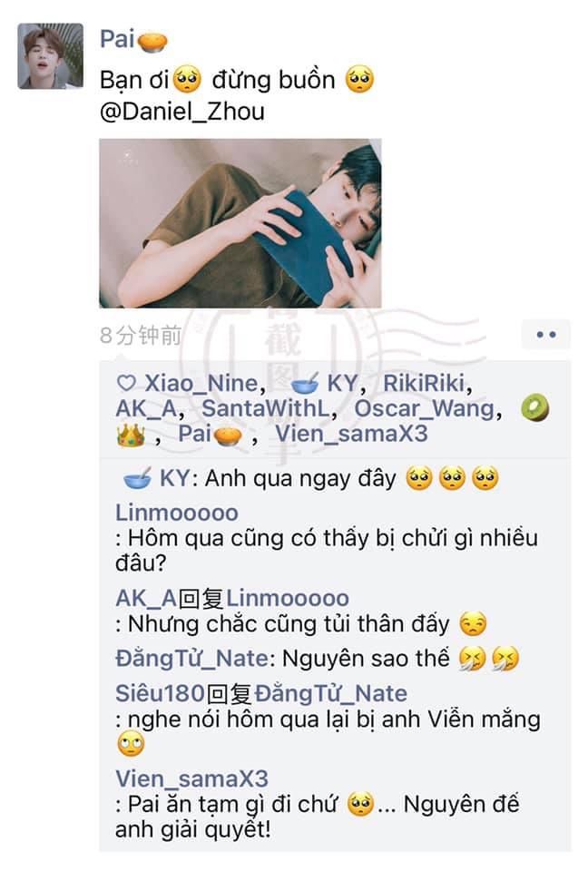Open Siêu180 commenter profile
Image resolution: width=588 pixels, height=871 pixels.
point(160,693)
